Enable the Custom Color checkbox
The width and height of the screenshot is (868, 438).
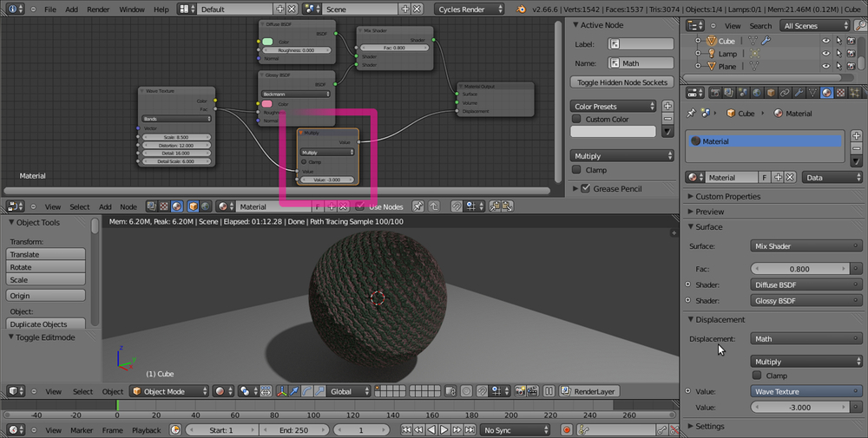coord(576,119)
